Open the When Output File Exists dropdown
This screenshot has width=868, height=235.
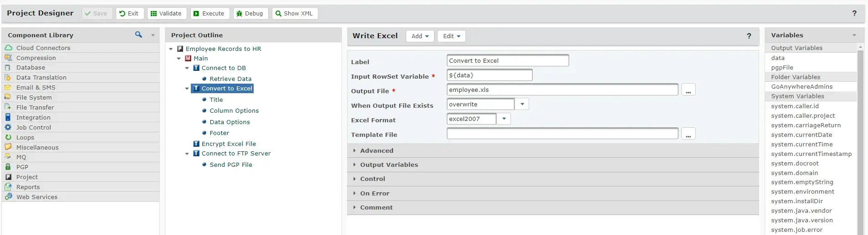pos(522,105)
